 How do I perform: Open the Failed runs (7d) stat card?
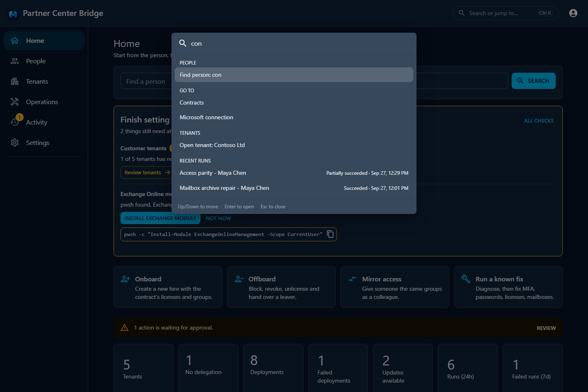532,368
